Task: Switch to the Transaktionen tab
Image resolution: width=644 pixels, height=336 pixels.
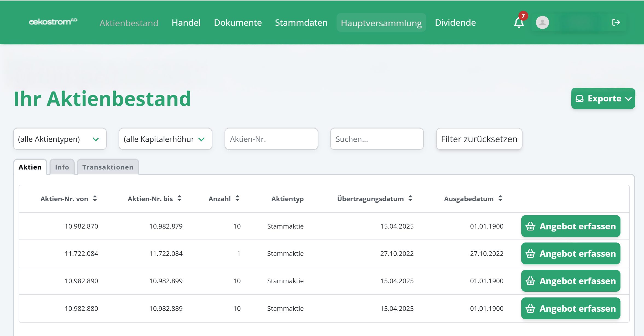Action: click(x=108, y=167)
